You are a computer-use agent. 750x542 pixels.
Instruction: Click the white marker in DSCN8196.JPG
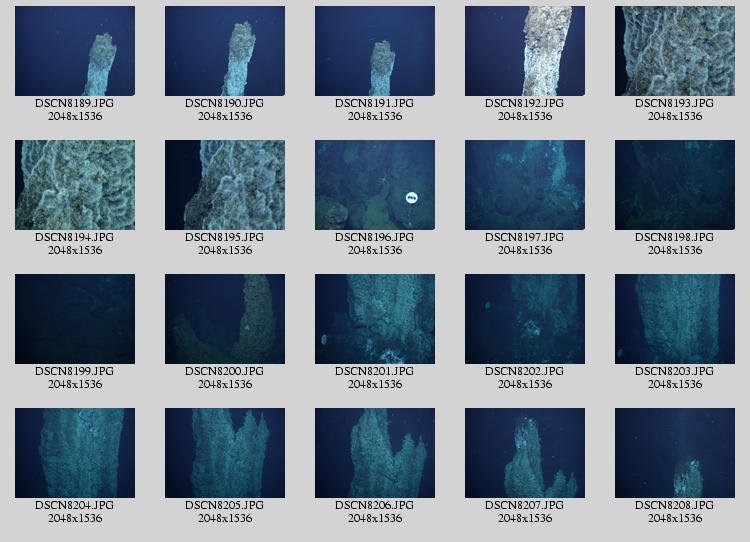tap(411, 198)
